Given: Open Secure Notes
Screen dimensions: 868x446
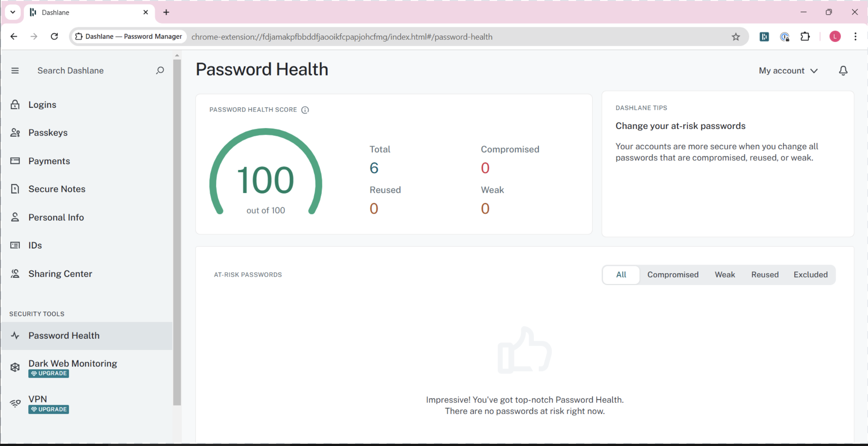Looking at the screenshot, I should 57,189.
